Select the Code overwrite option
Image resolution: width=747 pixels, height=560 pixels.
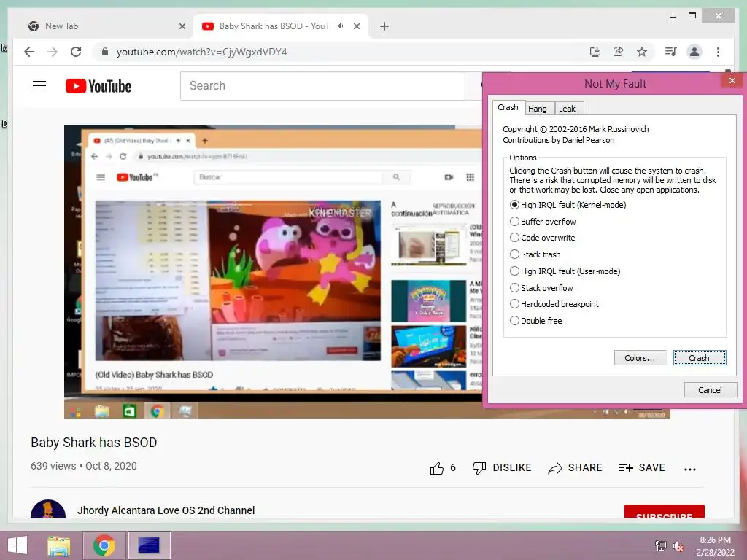click(542, 238)
